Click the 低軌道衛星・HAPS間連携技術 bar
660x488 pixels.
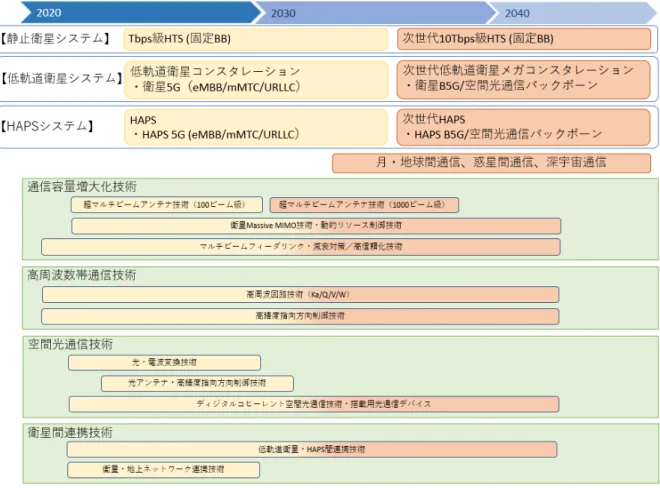tap(312, 450)
